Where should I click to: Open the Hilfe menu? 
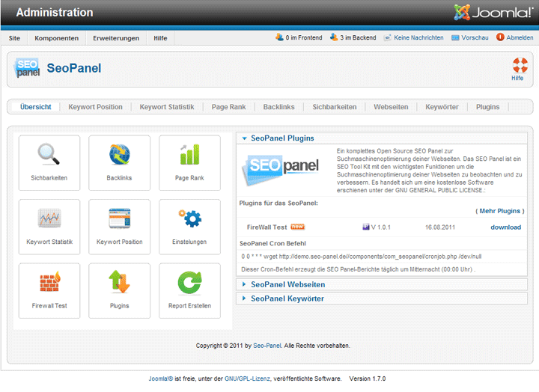pos(160,38)
